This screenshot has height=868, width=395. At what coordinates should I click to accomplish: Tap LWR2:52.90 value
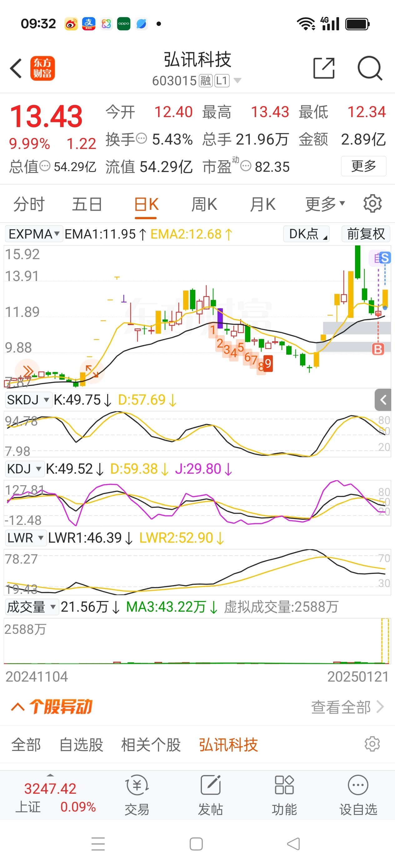coord(182,538)
